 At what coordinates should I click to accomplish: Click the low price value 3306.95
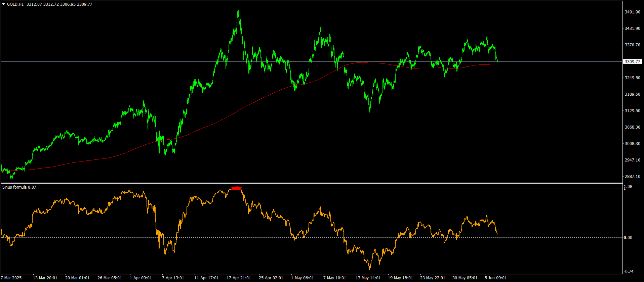coord(68,4)
